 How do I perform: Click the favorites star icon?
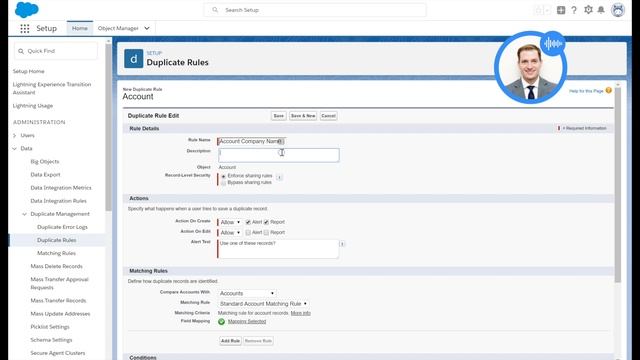(539, 10)
